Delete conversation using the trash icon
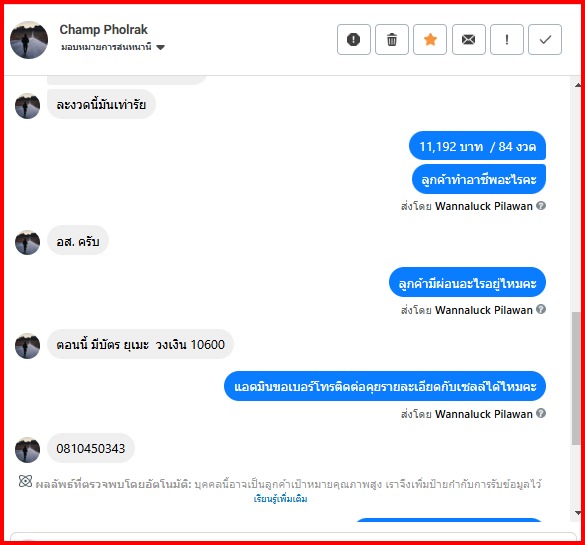Screen dimensions: 585x545 point(392,40)
